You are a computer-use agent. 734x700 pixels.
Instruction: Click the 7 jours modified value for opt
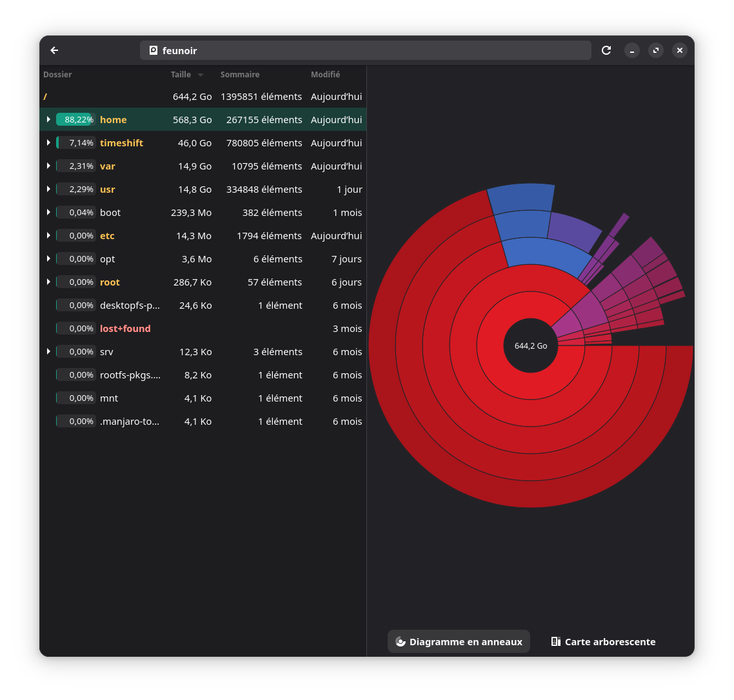(x=346, y=259)
